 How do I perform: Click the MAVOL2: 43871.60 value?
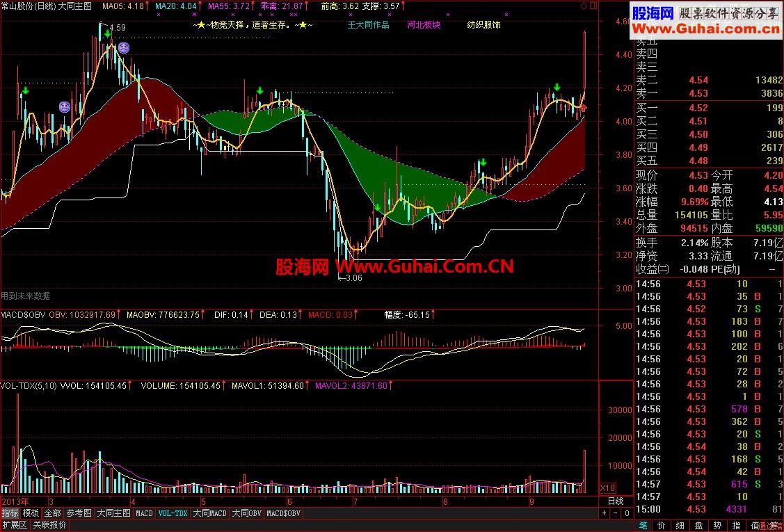coord(351,386)
